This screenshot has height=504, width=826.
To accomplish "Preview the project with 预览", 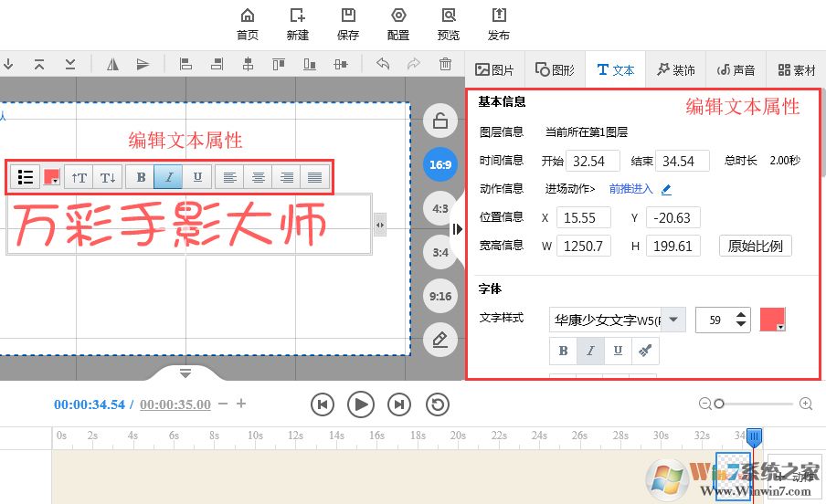I will point(449,24).
